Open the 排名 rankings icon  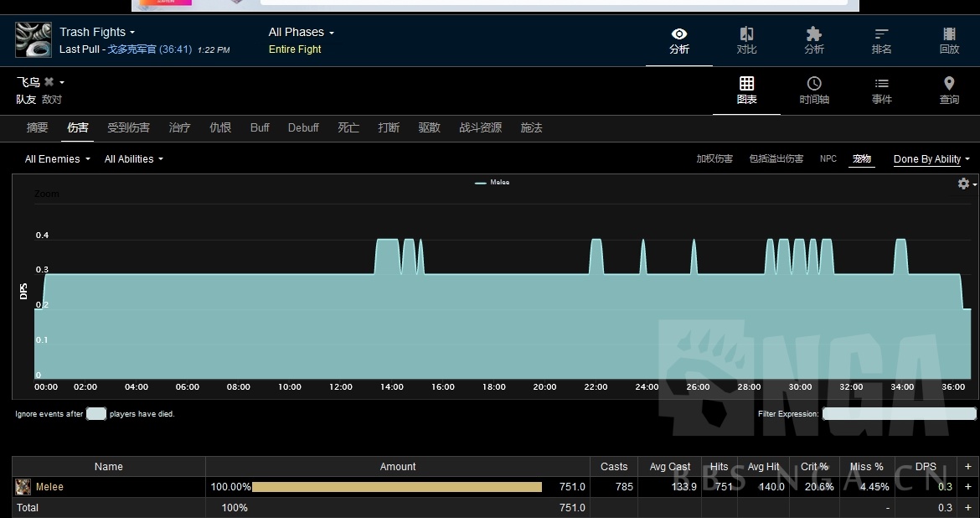[x=881, y=40]
